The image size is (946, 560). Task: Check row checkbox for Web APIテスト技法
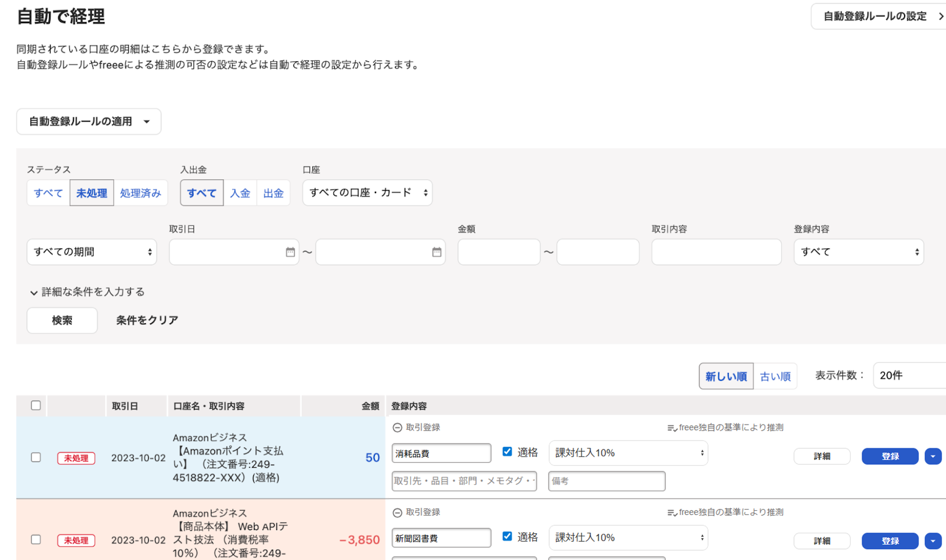[36, 539]
